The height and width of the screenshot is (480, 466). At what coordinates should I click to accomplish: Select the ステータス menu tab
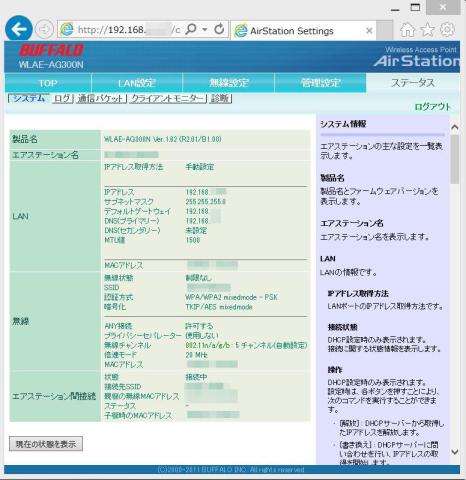(413, 83)
